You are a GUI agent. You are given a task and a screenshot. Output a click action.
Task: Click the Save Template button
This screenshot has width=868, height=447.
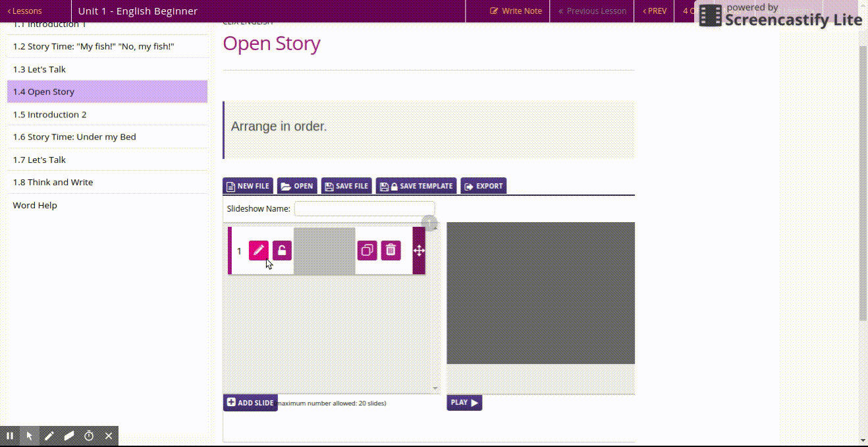click(416, 186)
